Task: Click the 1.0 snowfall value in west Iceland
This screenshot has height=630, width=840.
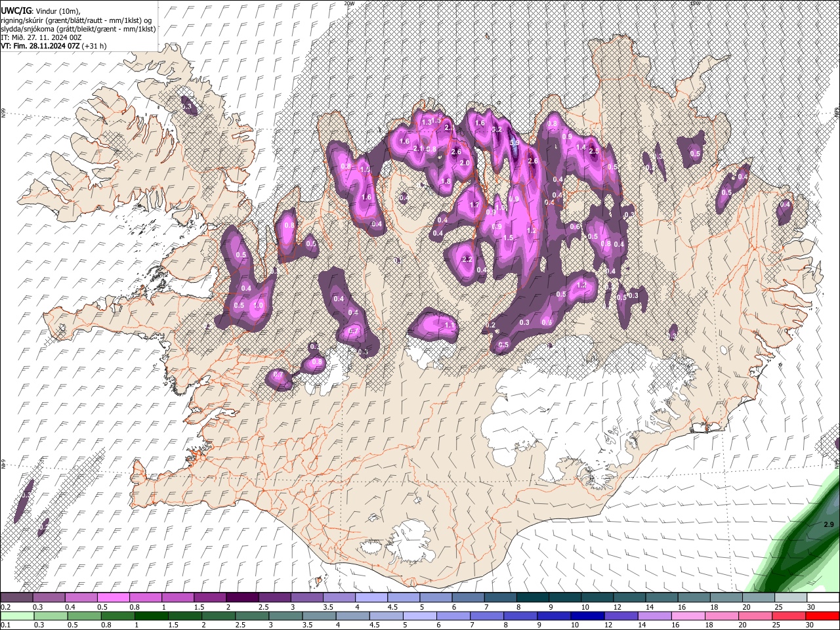Action: click(258, 306)
